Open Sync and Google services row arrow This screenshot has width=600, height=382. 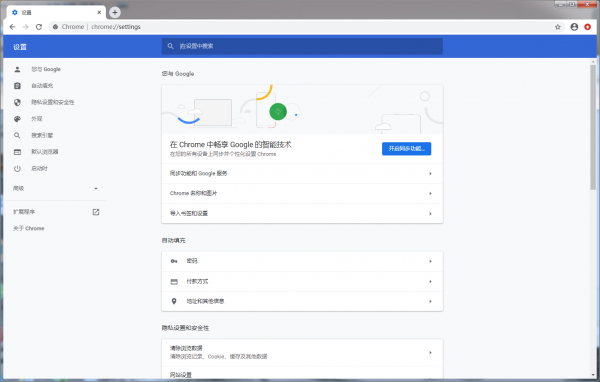pos(430,173)
